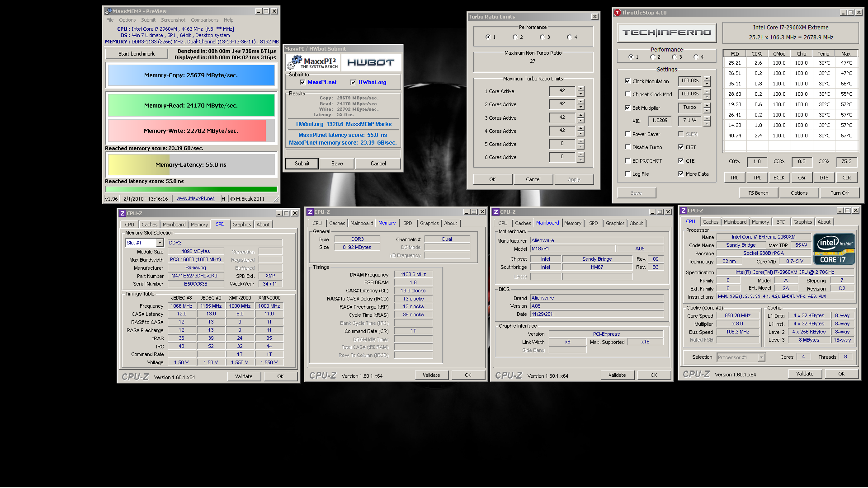Screen dimensions: 868x488
Task: Open the Screenshot menu in MaxxMEM²
Action: tap(173, 20)
